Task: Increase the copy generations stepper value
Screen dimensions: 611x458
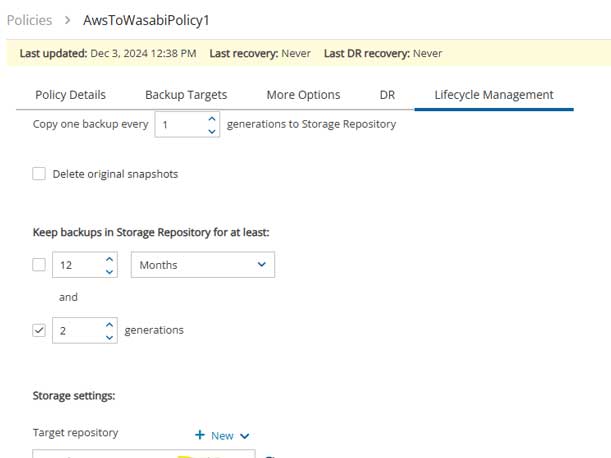Action: coord(211,119)
